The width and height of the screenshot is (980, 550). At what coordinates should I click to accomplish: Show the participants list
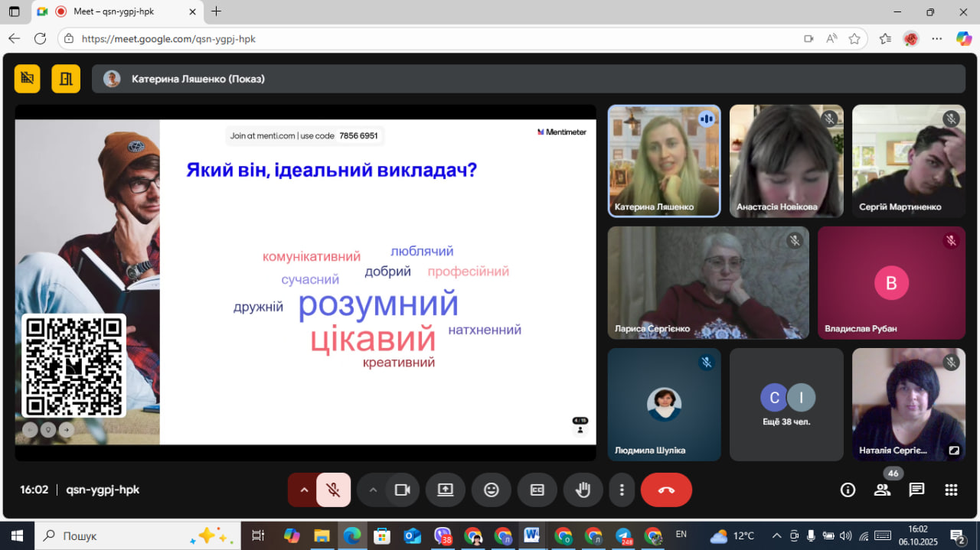882,490
